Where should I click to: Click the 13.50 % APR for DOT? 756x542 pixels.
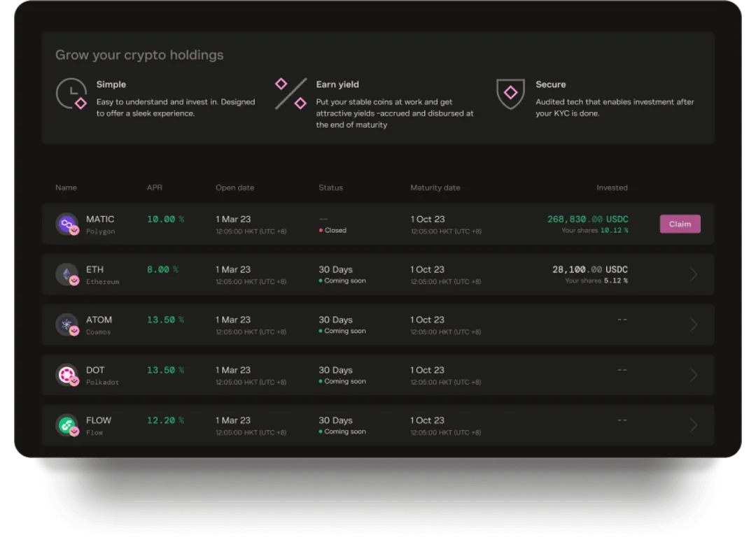pyautogui.click(x=165, y=370)
